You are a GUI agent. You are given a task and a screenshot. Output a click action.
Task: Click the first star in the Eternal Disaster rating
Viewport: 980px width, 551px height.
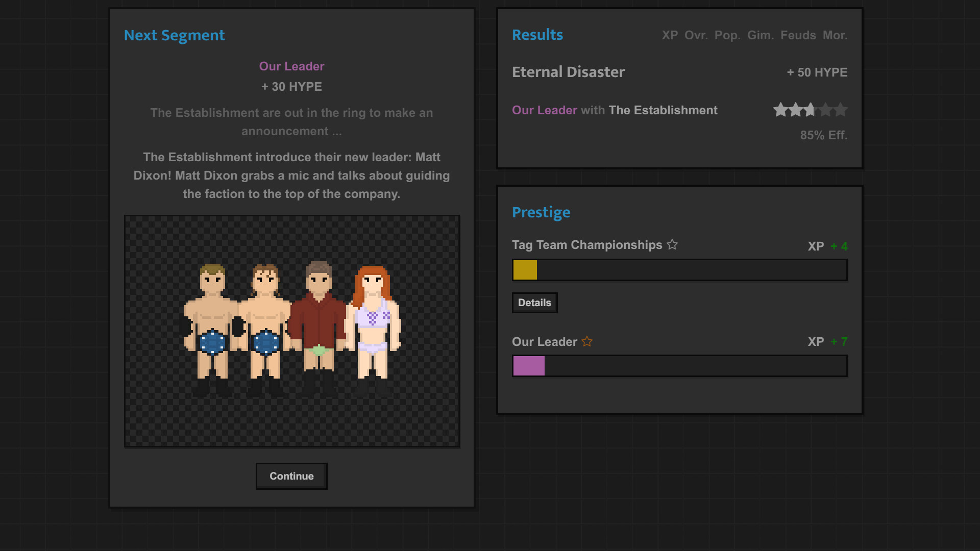(x=779, y=110)
